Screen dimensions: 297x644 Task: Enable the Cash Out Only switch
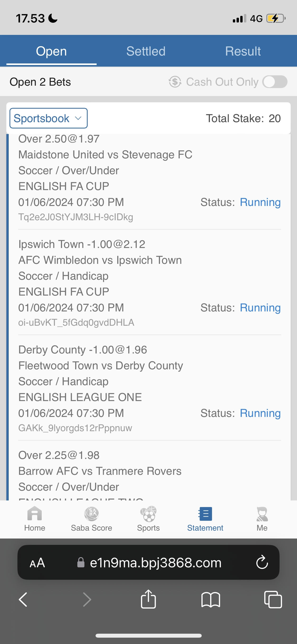click(275, 82)
